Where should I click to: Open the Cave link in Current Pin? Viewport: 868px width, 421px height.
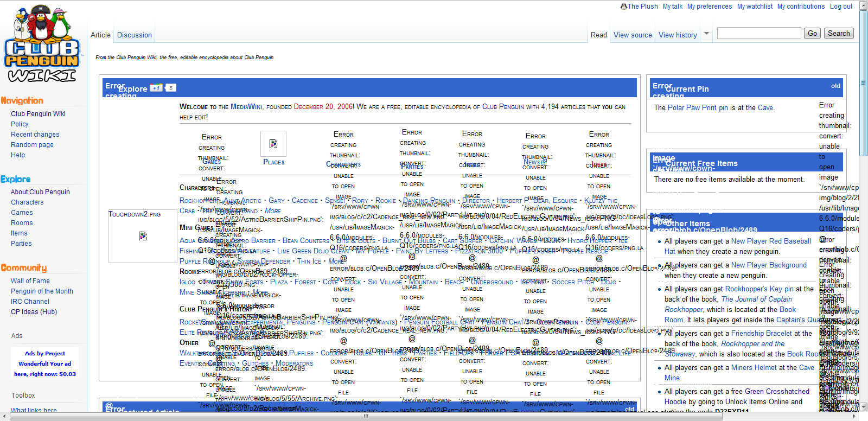point(765,108)
